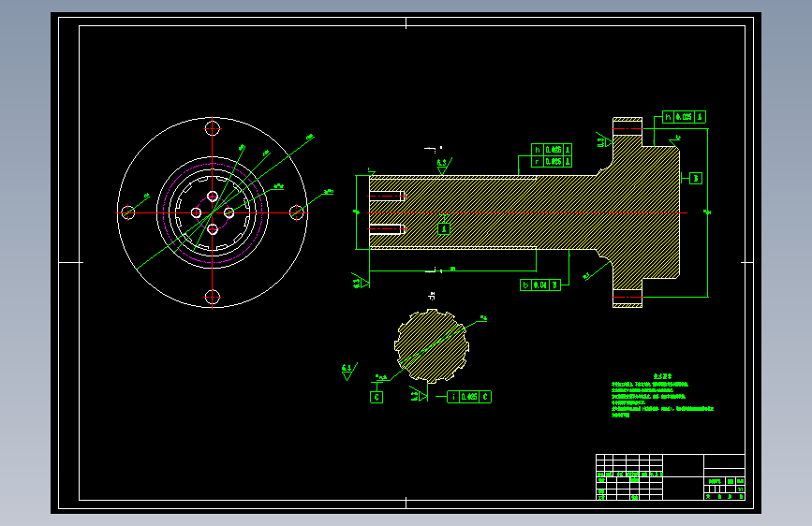Click the roughness symbol left of upper flange
812x526 pixels.
pos(605,141)
